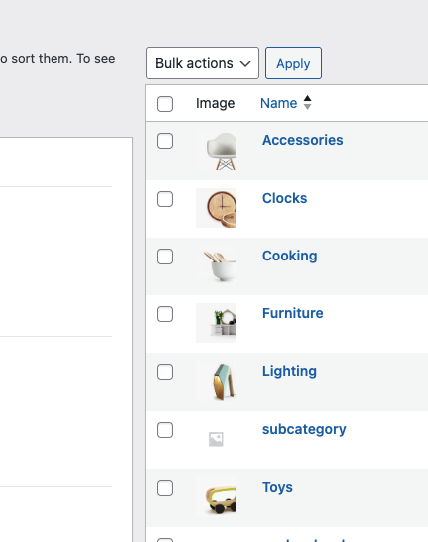This screenshot has width=428, height=542.
Task: Click the sort arrows beside Name
Action: click(x=307, y=103)
